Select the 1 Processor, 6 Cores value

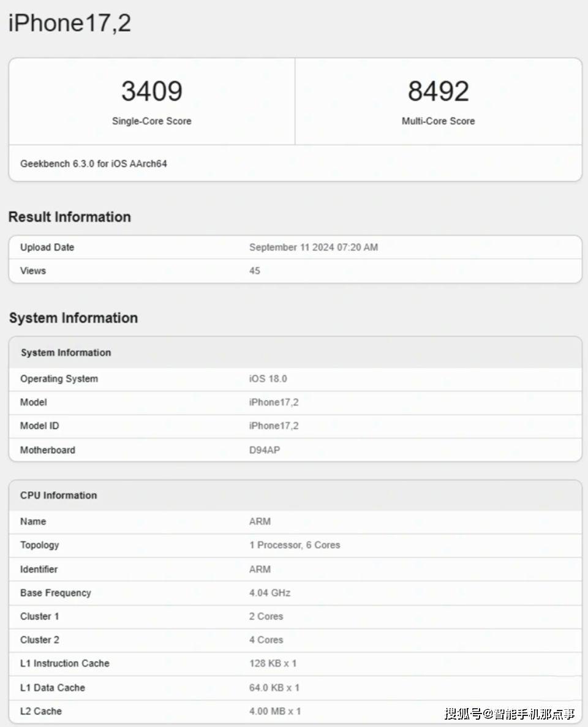point(295,545)
